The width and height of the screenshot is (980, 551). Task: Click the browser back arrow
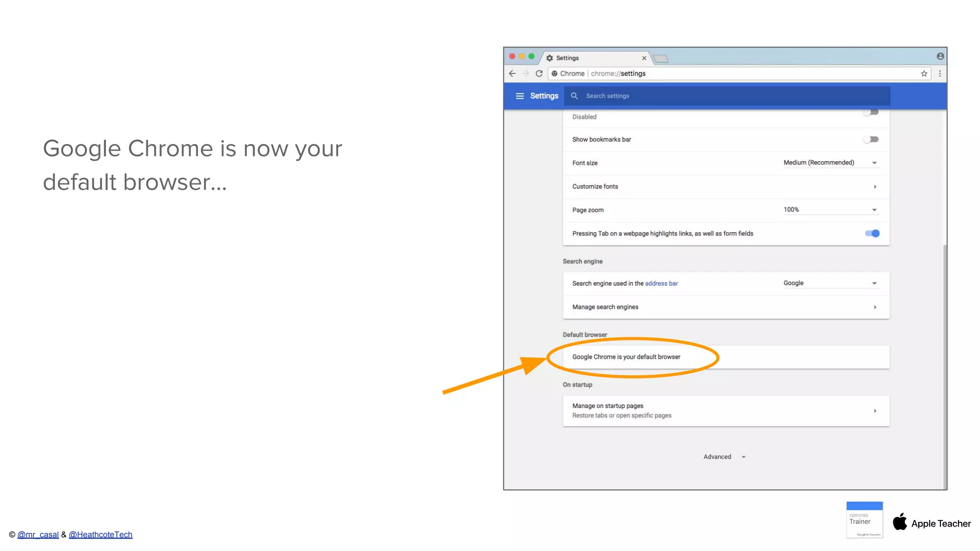coord(512,74)
